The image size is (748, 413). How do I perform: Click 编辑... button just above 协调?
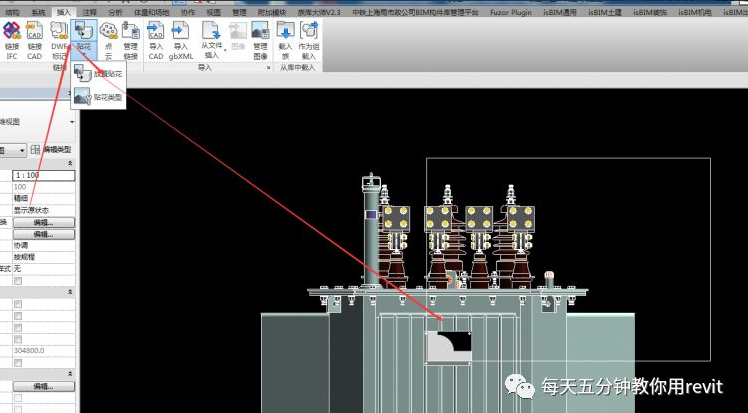point(43,234)
